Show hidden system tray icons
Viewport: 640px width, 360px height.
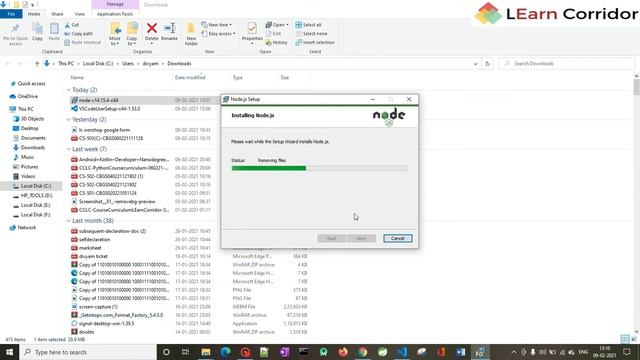tap(513, 352)
